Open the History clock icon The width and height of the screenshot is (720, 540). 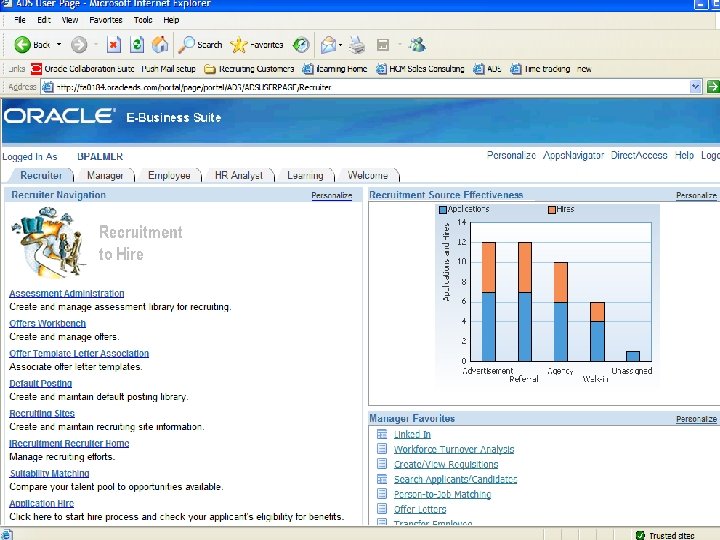[301, 45]
